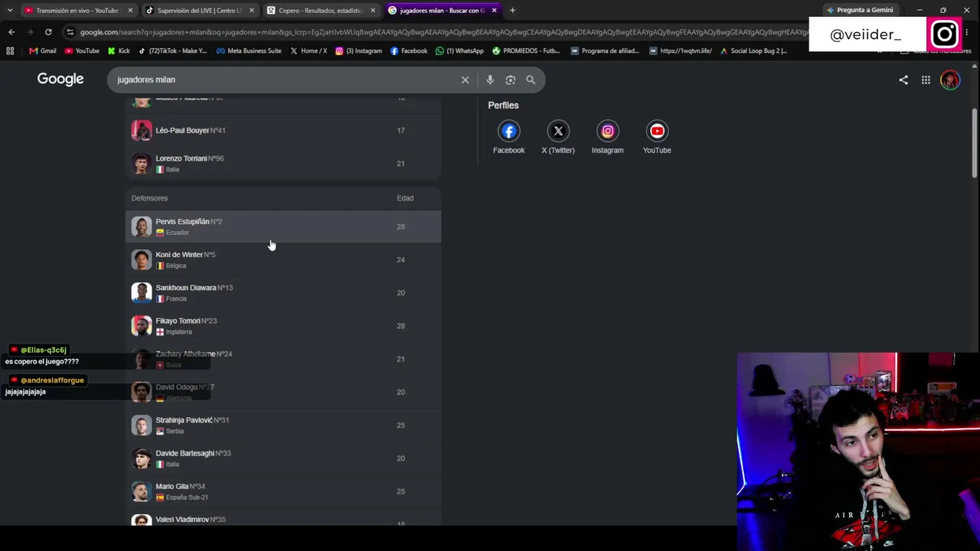Close the Copero - Resultados tab
The height and width of the screenshot is (551, 980).
373,11
